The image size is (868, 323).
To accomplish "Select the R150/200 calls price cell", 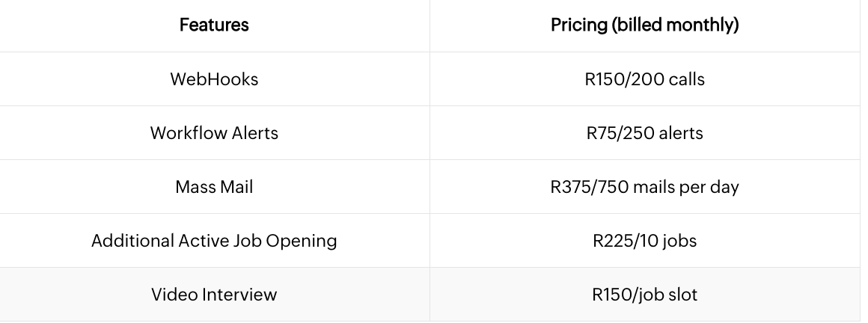I will point(645,79).
